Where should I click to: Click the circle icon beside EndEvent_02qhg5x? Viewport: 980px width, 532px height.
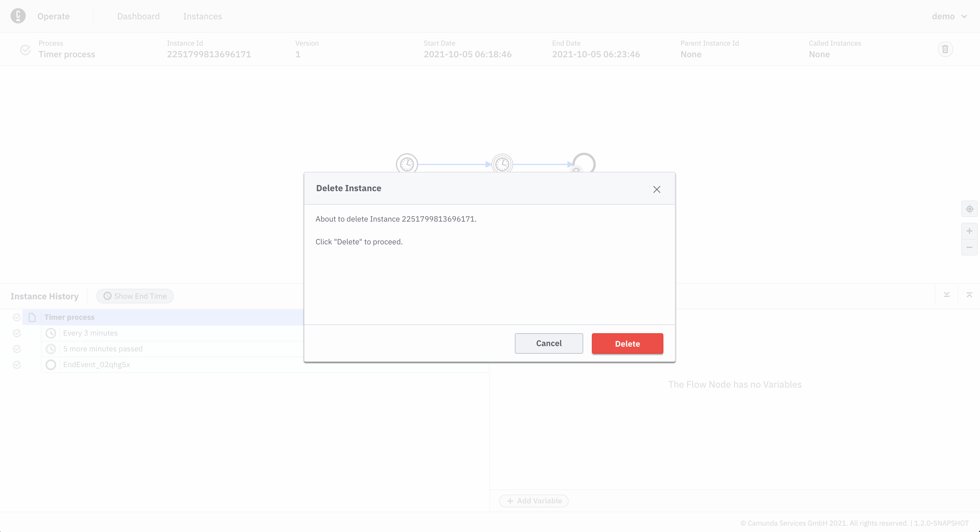[51, 365]
